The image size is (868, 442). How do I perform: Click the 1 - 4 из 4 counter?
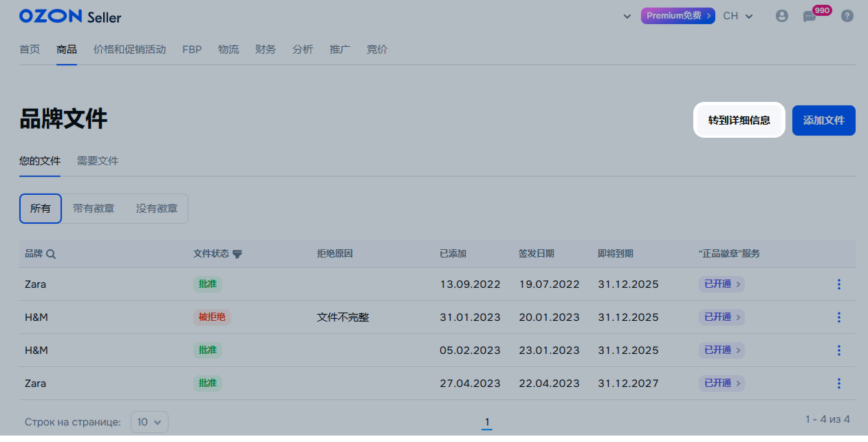tap(828, 419)
